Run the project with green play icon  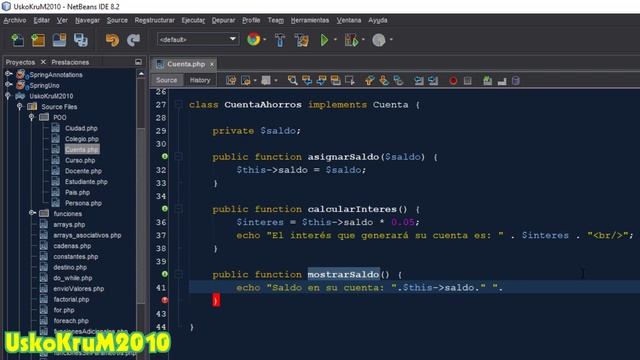pos(324,40)
